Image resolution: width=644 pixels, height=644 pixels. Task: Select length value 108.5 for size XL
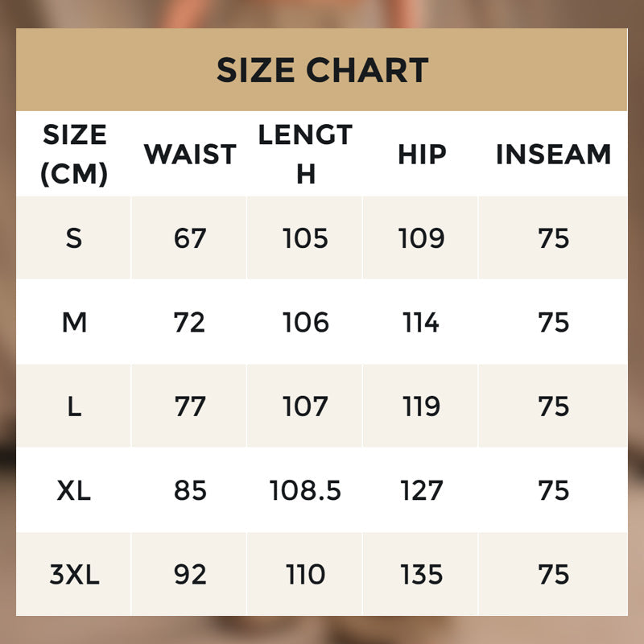[x=305, y=490]
